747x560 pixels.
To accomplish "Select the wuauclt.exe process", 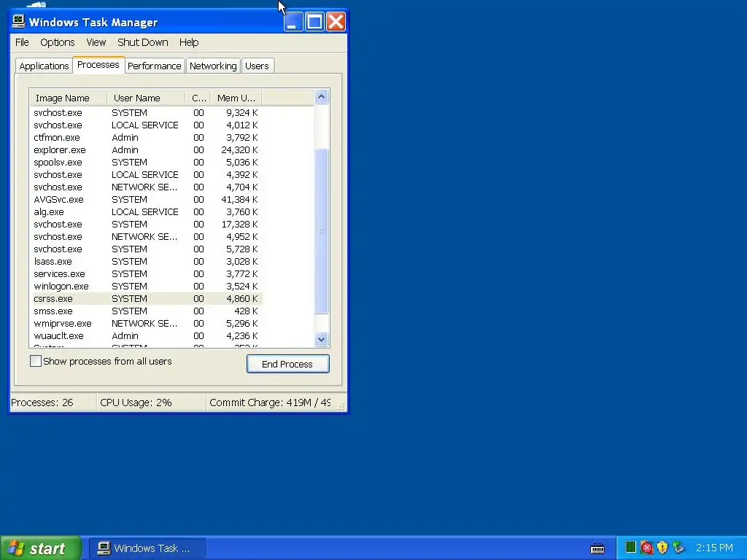I will (x=146, y=335).
